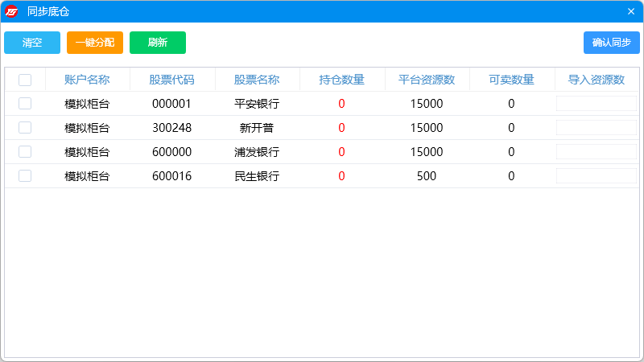
Task: Click 模拟柜台 in the 600016 row
Action: (87, 176)
